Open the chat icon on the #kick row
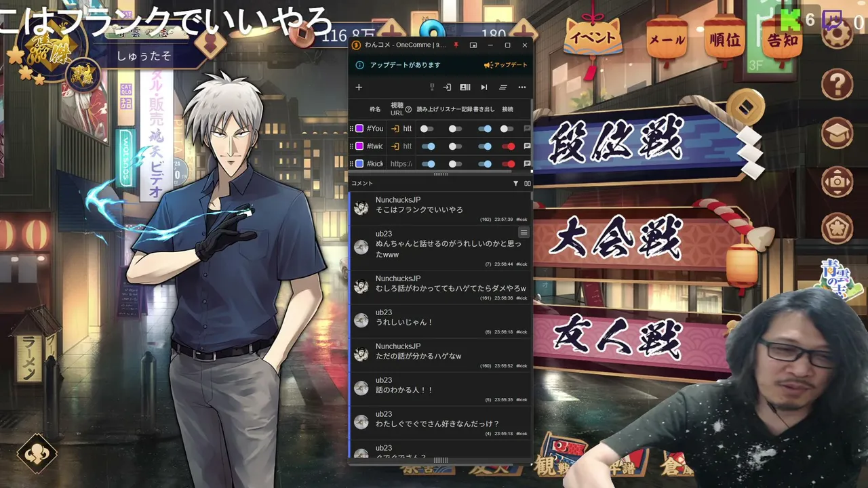The width and height of the screenshot is (868, 488). pyautogui.click(x=527, y=163)
